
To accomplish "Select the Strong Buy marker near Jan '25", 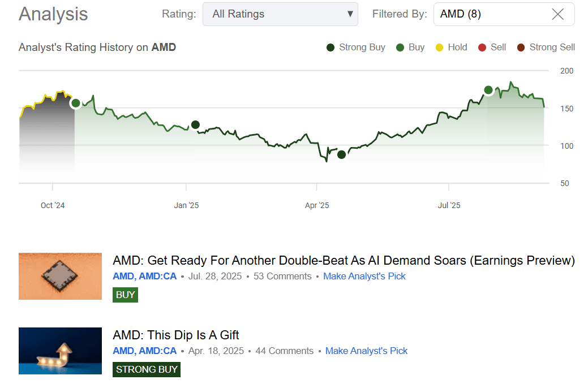I will [195, 124].
